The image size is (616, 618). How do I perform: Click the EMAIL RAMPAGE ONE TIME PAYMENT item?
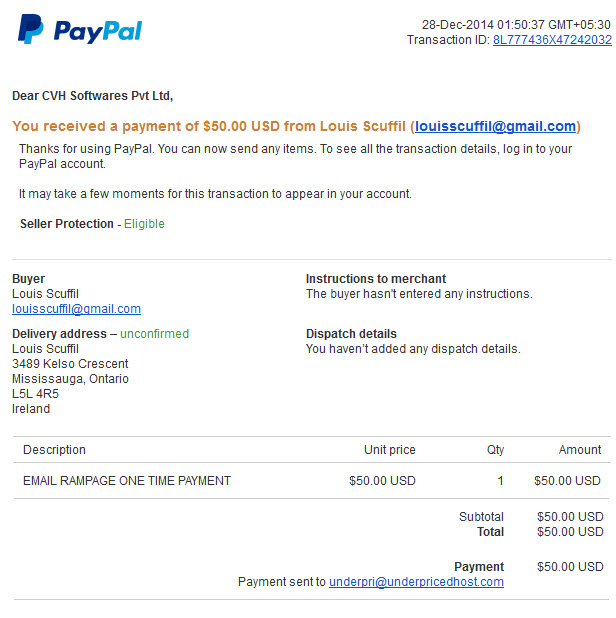pyautogui.click(x=127, y=481)
